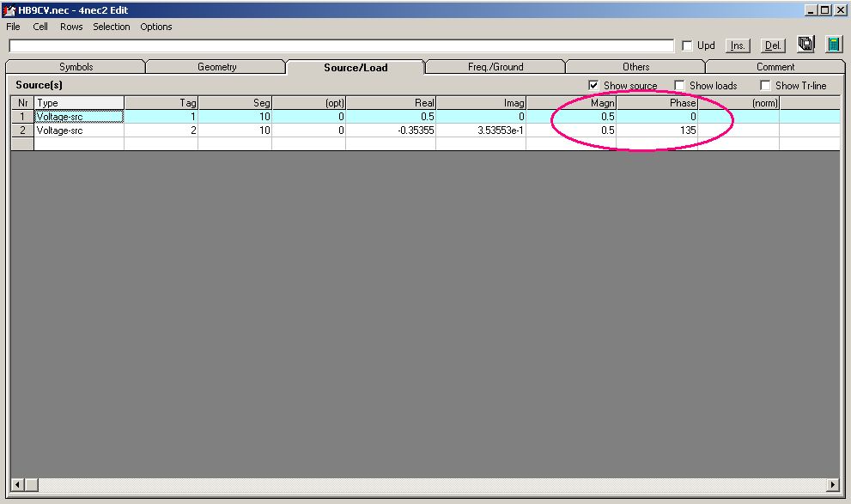Open the File menu
This screenshot has height=504, width=851.
coord(13,27)
